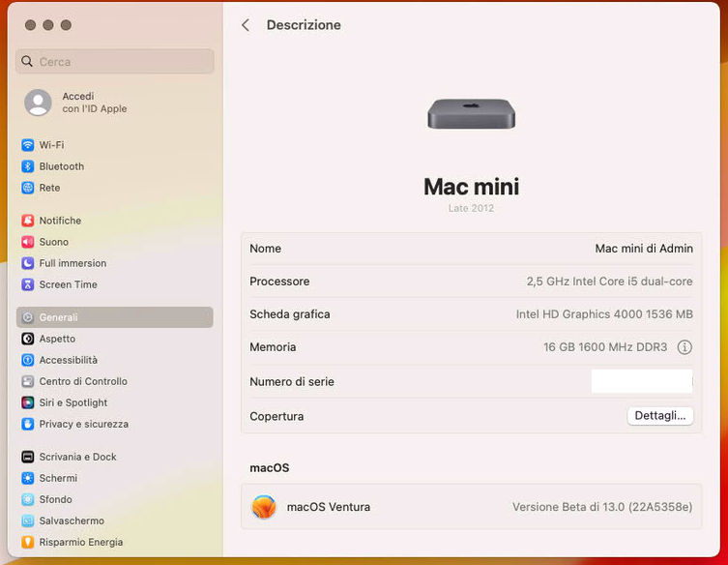Select Full immersion in the sidebar
The image size is (728, 565).
pyautogui.click(x=73, y=263)
